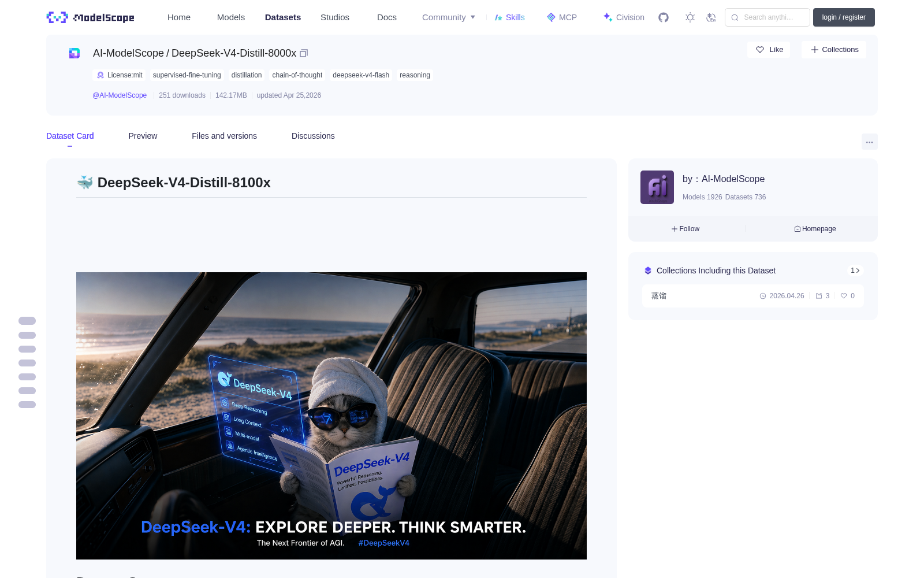Copy the dataset name with copy icon
924x578 pixels.
(x=304, y=53)
